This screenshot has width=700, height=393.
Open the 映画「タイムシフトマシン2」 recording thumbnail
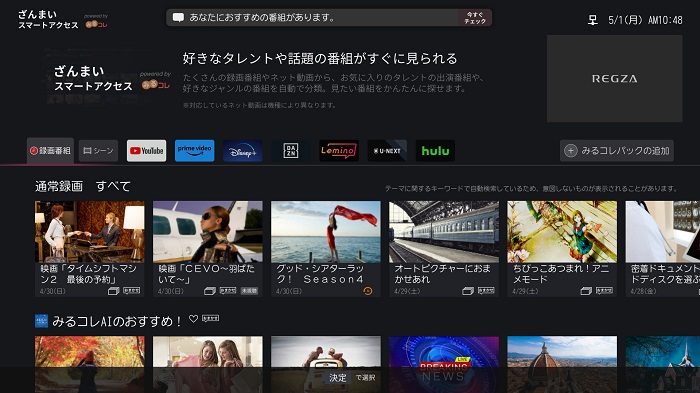coord(90,248)
